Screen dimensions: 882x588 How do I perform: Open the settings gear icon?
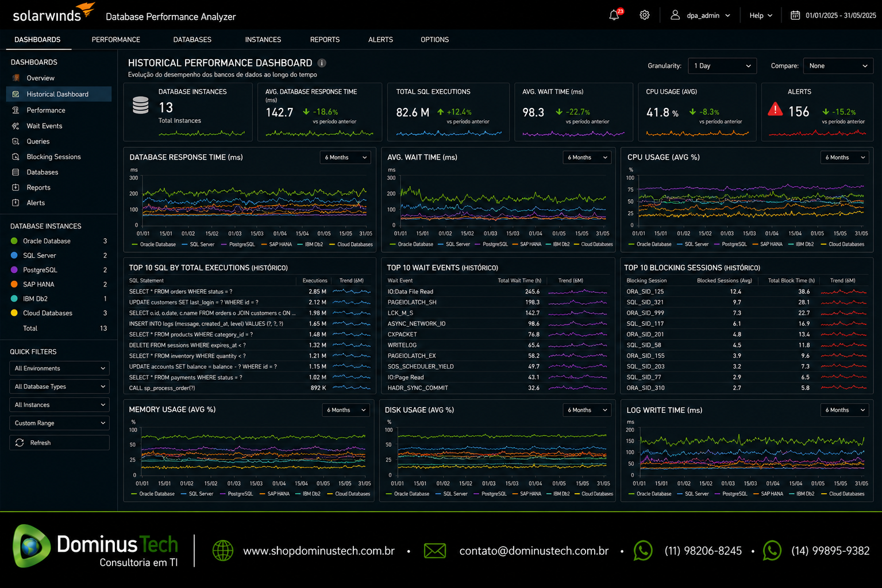645,16
